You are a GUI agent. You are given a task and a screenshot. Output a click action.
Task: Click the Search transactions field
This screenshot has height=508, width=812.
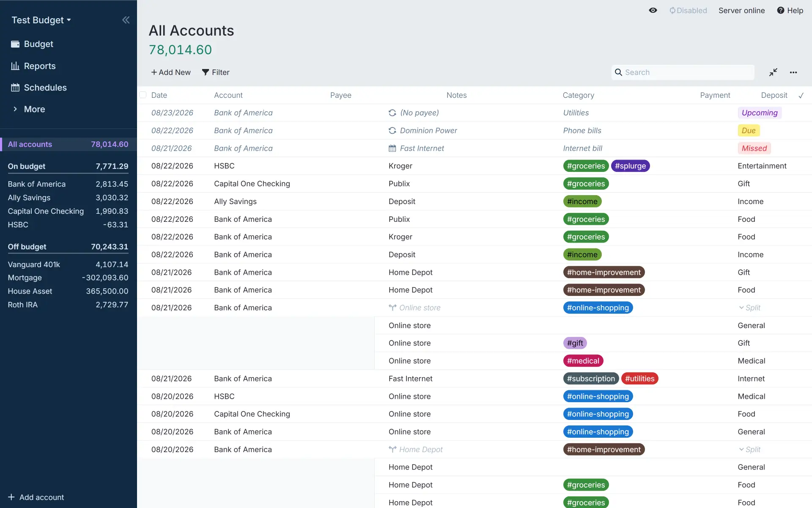(683, 72)
